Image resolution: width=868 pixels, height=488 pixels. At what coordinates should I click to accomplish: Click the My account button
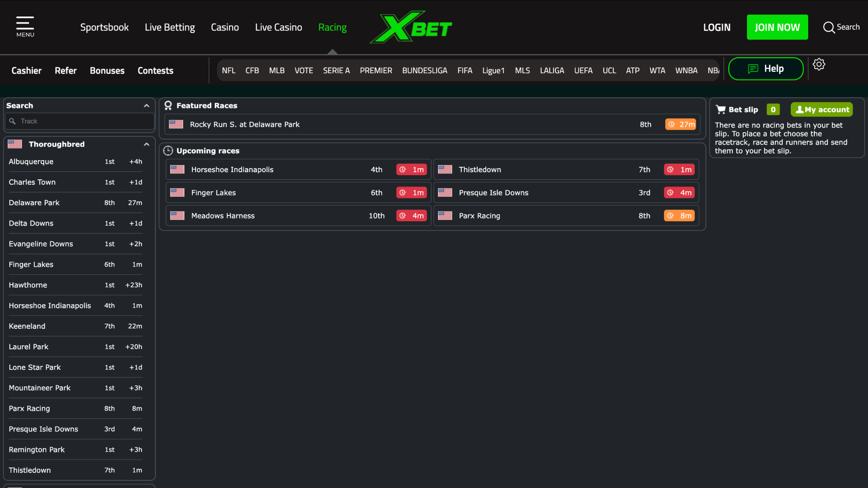[822, 109]
